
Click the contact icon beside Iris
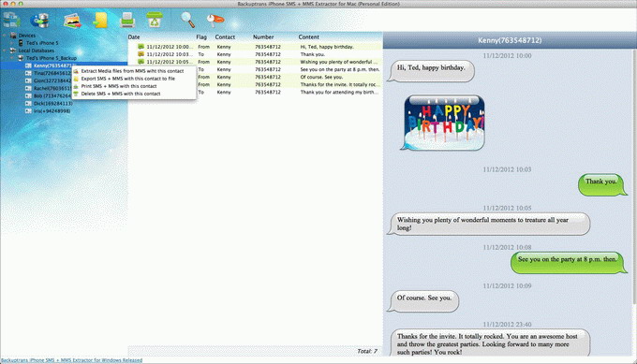28,110
